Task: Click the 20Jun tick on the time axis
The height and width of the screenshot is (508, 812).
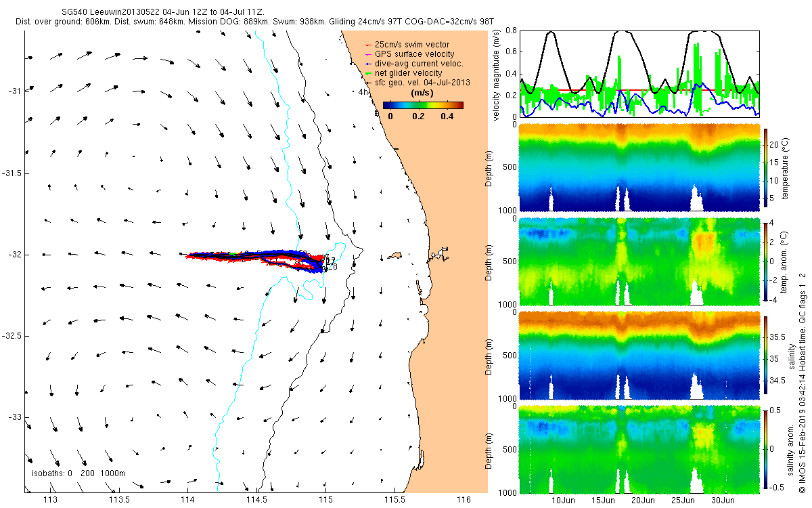Action: point(644,501)
